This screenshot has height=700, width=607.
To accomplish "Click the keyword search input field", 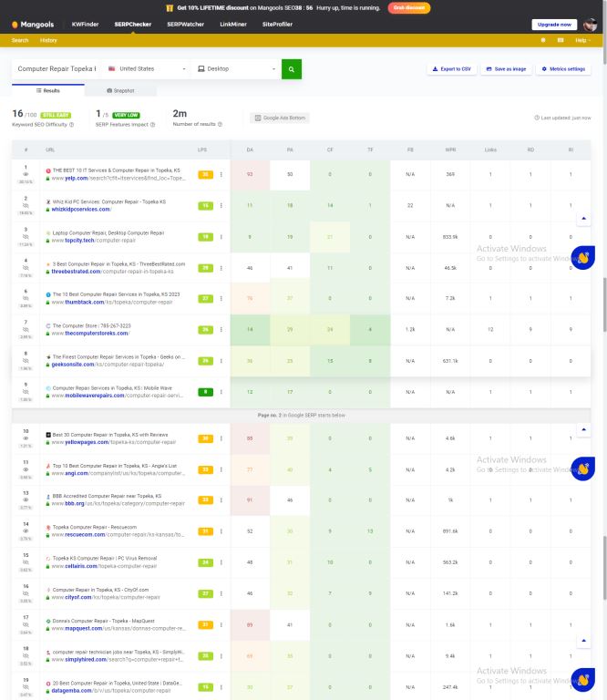I will [56, 68].
